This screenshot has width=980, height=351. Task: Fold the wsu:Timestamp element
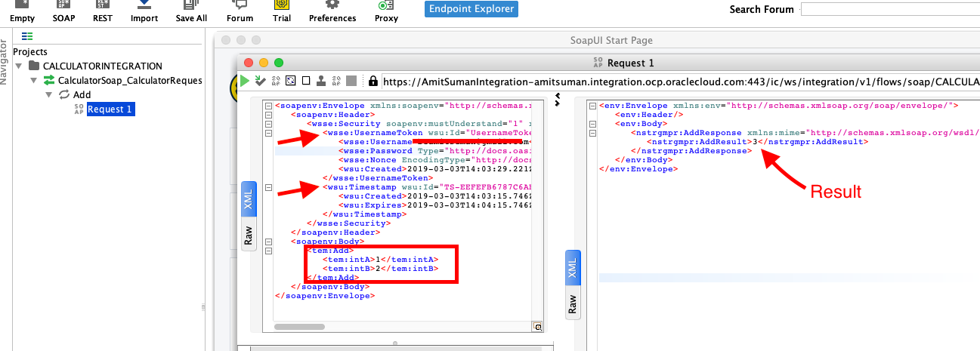tap(269, 186)
